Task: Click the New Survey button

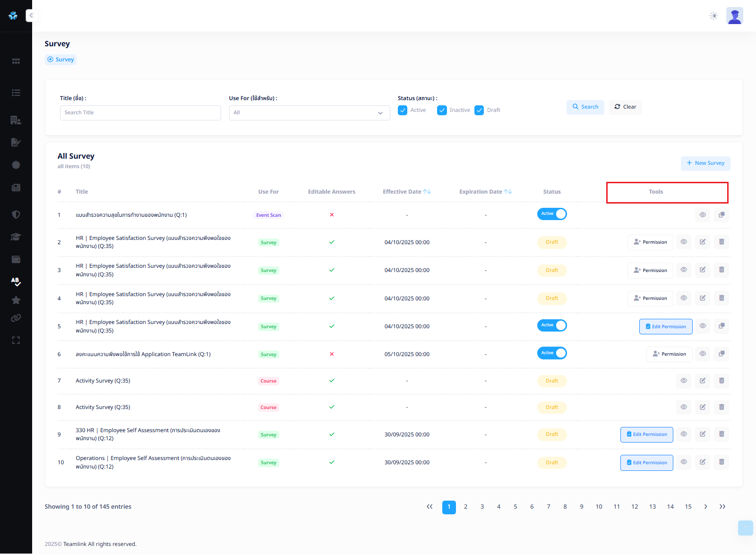Action: coord(705,163)
